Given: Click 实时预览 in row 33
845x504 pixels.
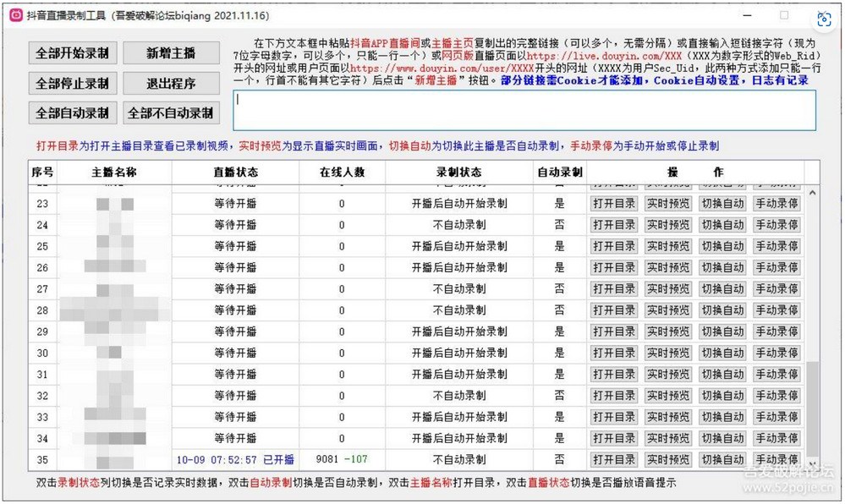Looking at the screenshot, I should point(668,417).
